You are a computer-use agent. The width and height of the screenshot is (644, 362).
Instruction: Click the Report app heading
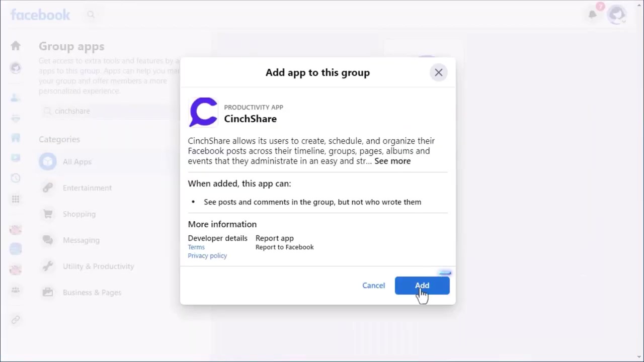coord(274,238)
